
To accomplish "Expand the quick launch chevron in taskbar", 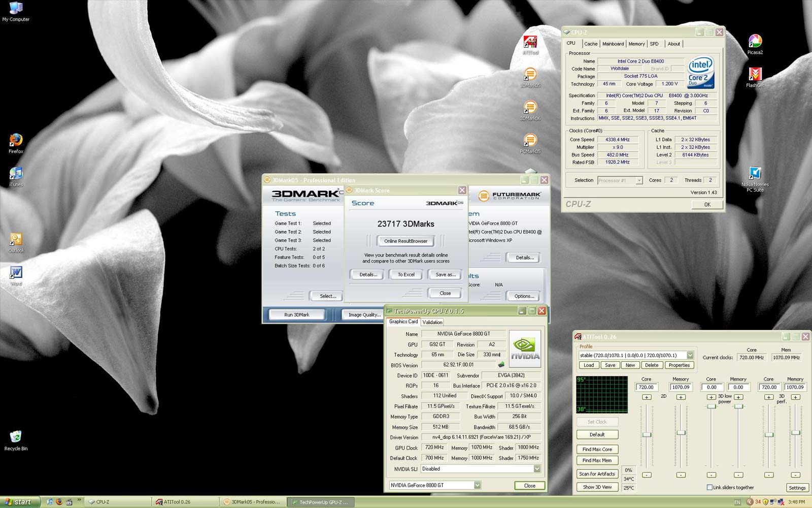I will coord(79,501).
